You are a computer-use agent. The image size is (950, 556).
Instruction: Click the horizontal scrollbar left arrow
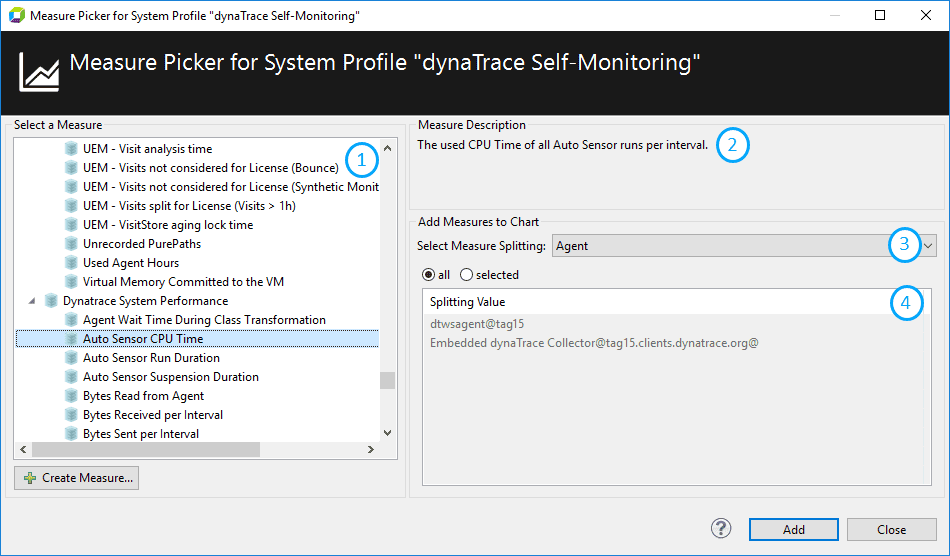pos(23,449)
